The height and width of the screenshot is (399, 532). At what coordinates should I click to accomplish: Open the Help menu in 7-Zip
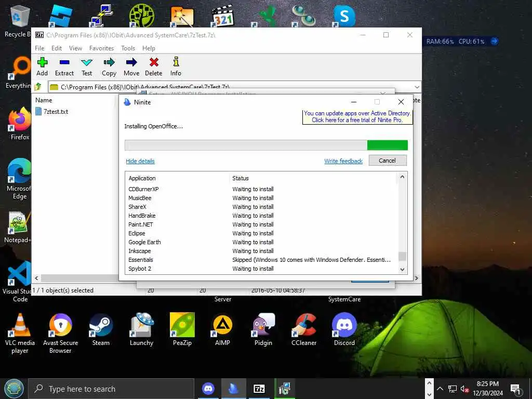(149, 48)
